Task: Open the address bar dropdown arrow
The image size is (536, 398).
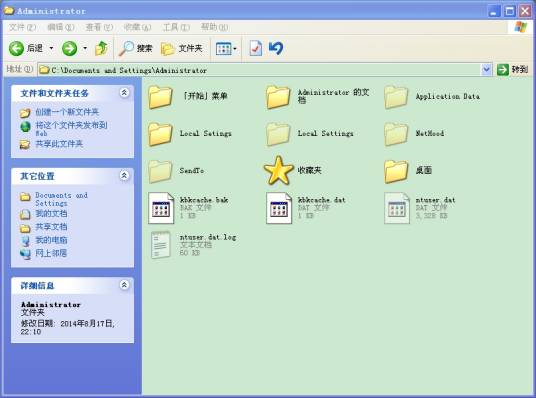Action: 486,70
